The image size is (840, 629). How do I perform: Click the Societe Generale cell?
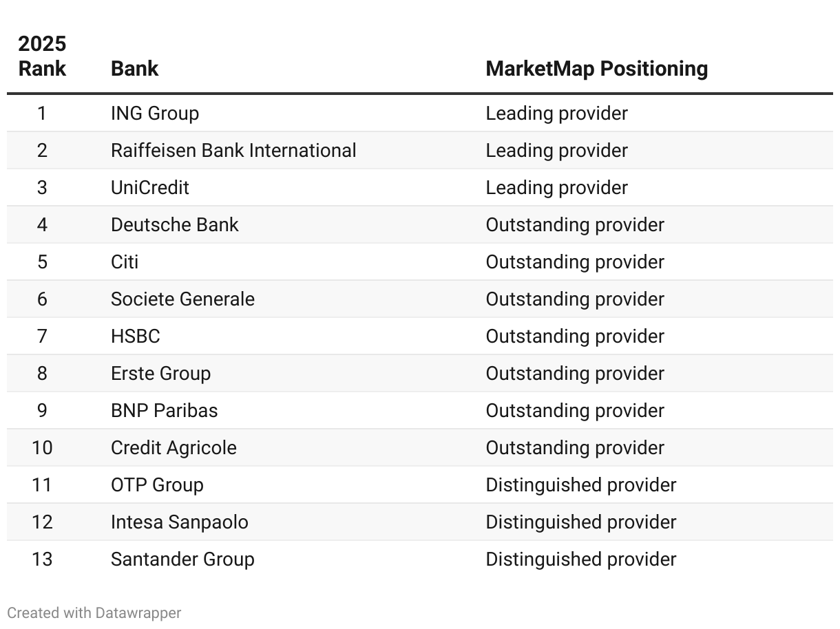(182, 299)
